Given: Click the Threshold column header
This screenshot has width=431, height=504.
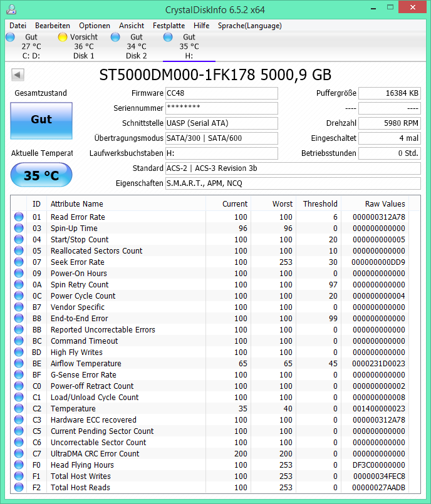Looking at the screenshot, I should (319, 203).
